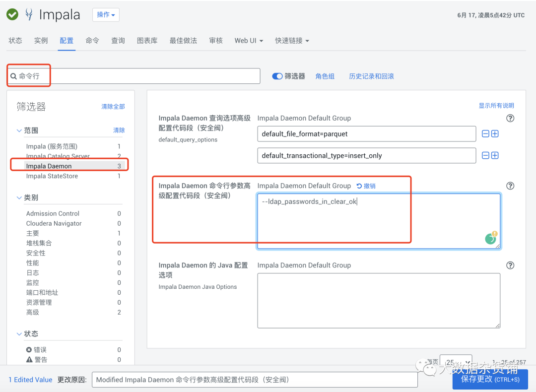
Task: Click the Java options text area resize handle
Action: [x=498, y=326]
